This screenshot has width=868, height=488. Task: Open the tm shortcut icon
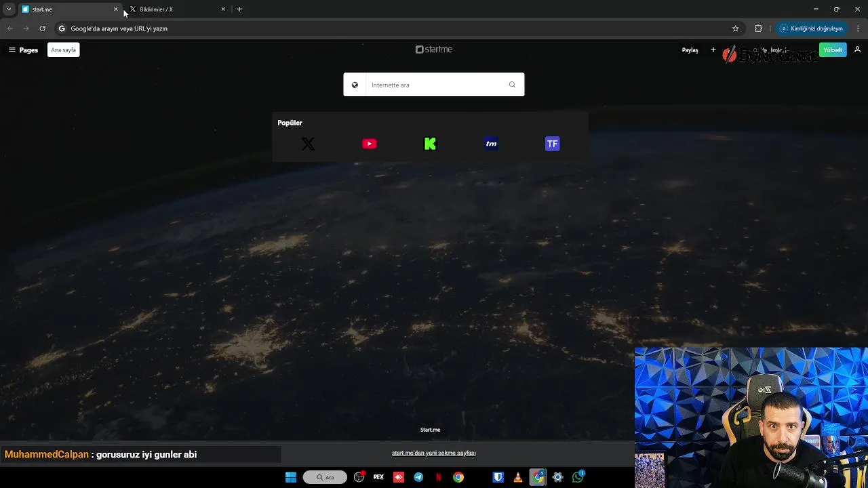pos(492,144)
